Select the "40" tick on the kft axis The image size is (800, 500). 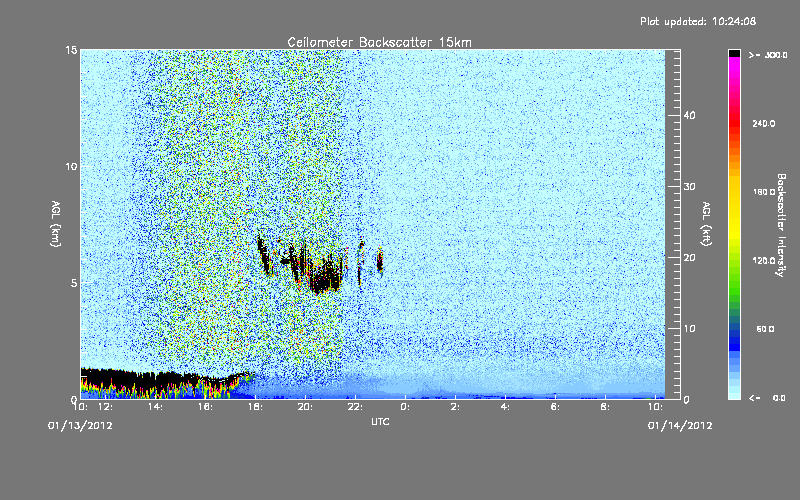689,115
